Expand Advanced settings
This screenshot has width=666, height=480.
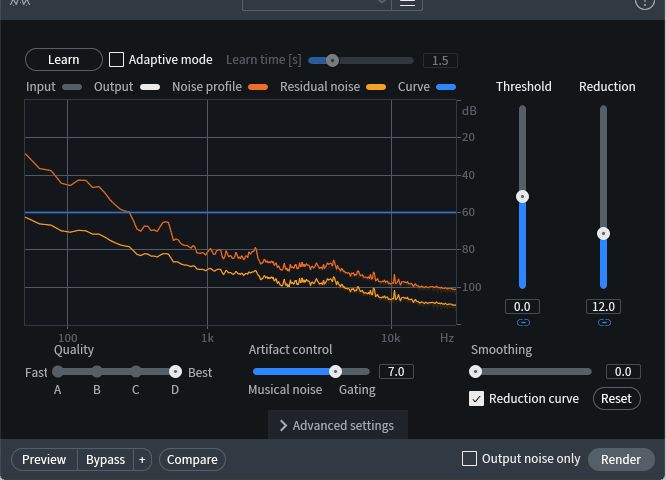click(338, 425)
